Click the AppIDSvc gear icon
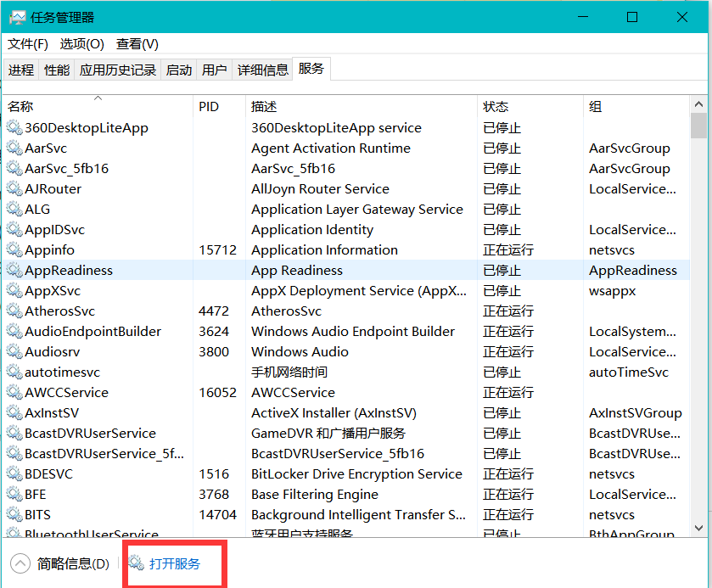Screen dimensions: 712x588 [x=14, y=230]
